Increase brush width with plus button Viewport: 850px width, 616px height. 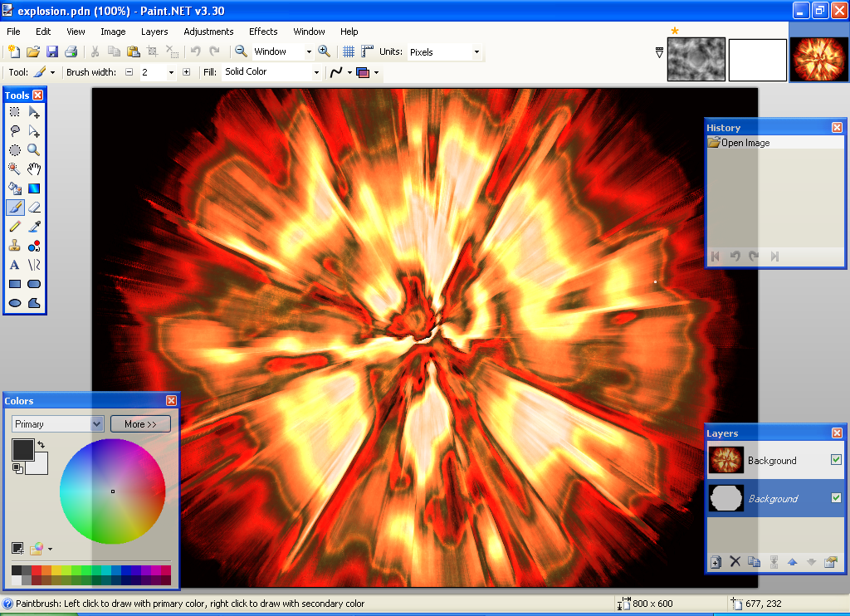click(187, 71)
